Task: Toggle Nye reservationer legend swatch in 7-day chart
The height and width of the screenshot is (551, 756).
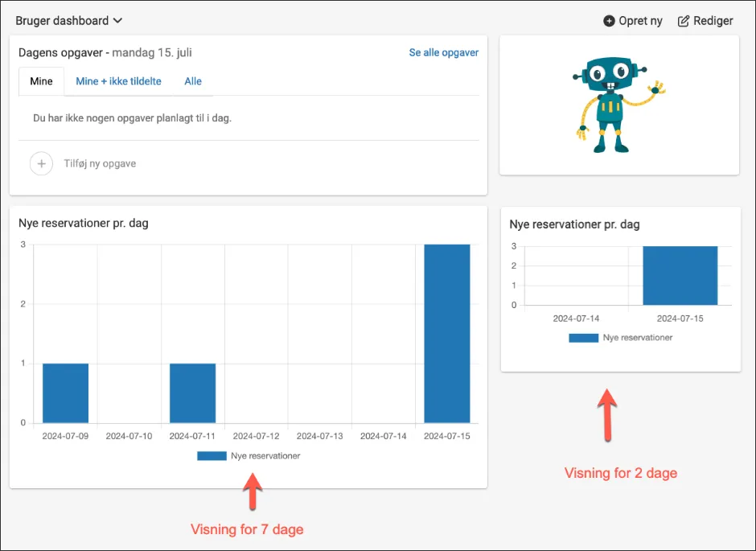Action: [x=212, y=455]
